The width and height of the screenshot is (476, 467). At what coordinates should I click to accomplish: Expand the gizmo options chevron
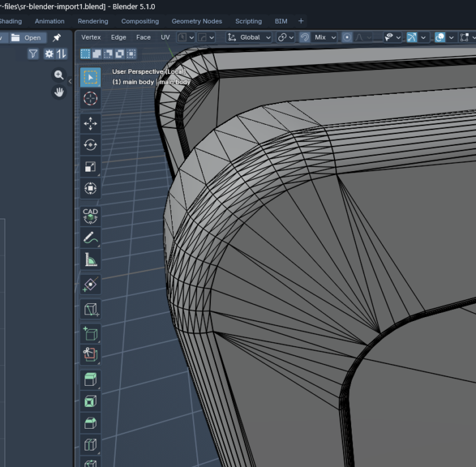tap(423, 37)
